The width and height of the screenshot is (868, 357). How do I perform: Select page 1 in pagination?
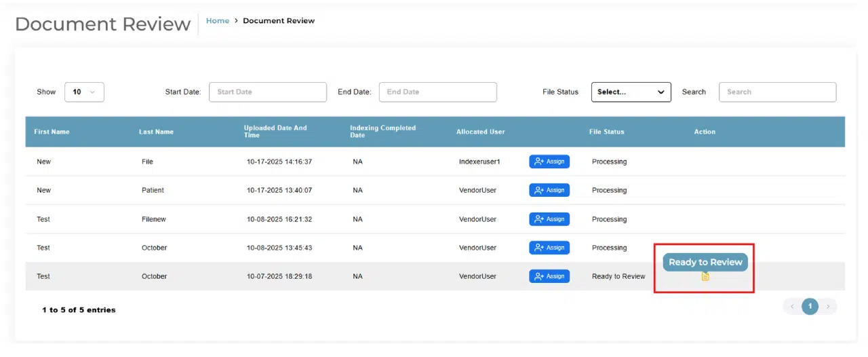click(810, 307)
